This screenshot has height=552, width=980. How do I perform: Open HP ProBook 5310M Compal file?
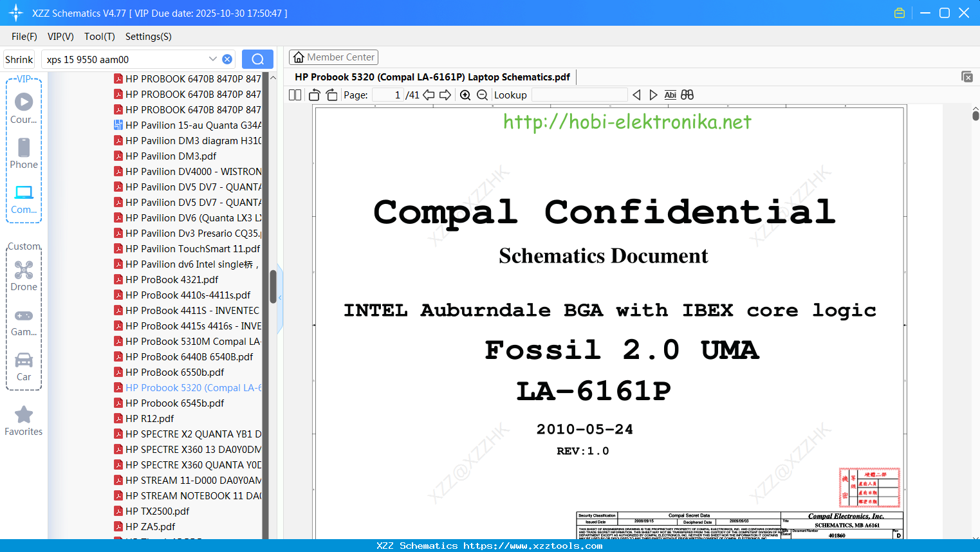pos(188,341)
